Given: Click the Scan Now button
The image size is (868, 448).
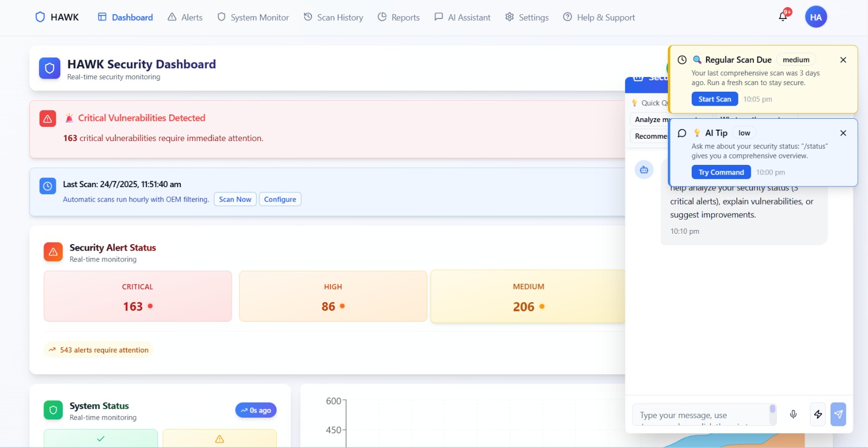Looking at the screenshot, I should (235, 199).
